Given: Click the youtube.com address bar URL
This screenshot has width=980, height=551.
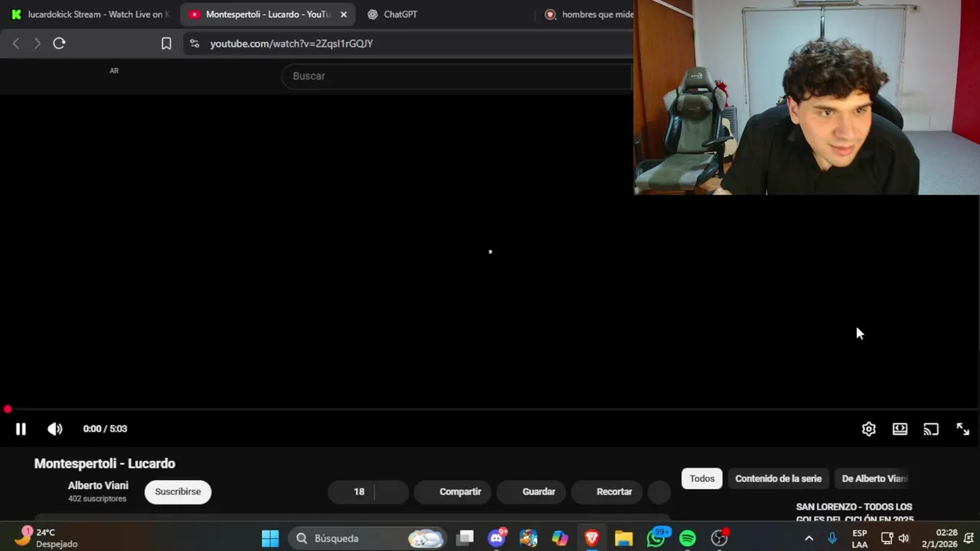Looking at the screenshot, I should tap(291, 44).
